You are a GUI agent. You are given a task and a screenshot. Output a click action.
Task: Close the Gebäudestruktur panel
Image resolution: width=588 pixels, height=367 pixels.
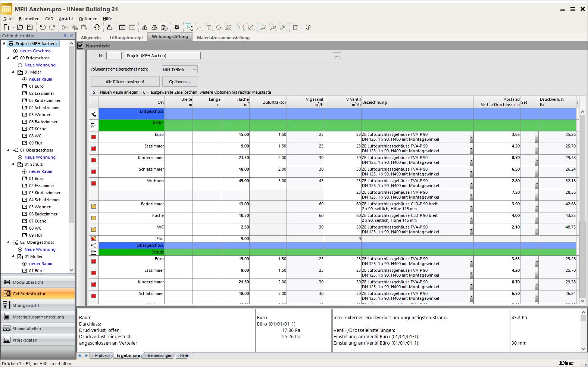(71, 36)
